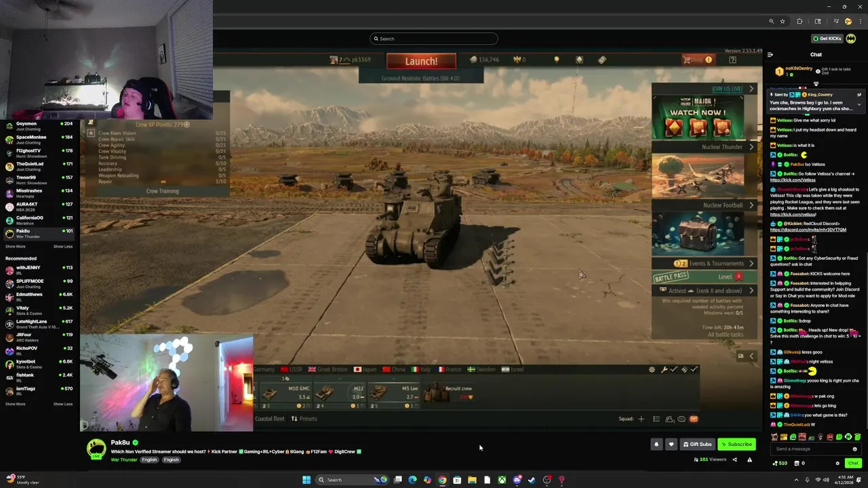Open the in-game chat bubble icon
Screen dimensions: 868x488
click(682, 419)
